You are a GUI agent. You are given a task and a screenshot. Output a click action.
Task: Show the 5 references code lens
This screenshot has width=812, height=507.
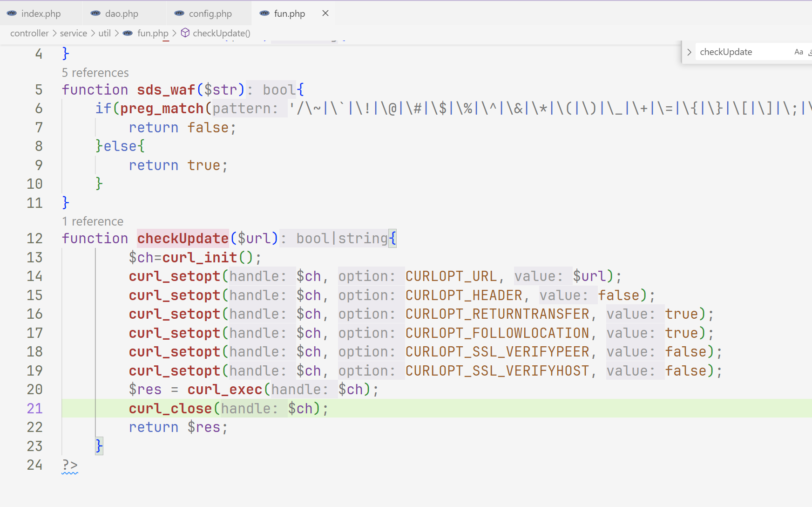[x=95, y=73]
